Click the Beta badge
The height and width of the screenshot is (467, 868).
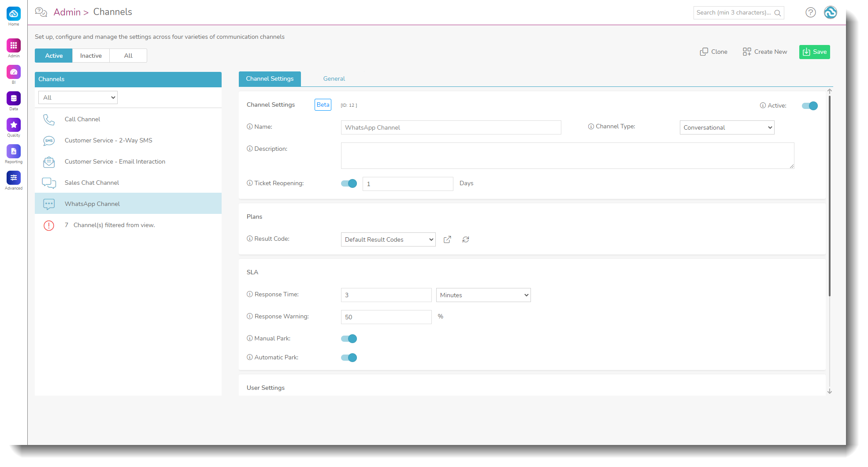pyautogui.click(x=323, y=105)
